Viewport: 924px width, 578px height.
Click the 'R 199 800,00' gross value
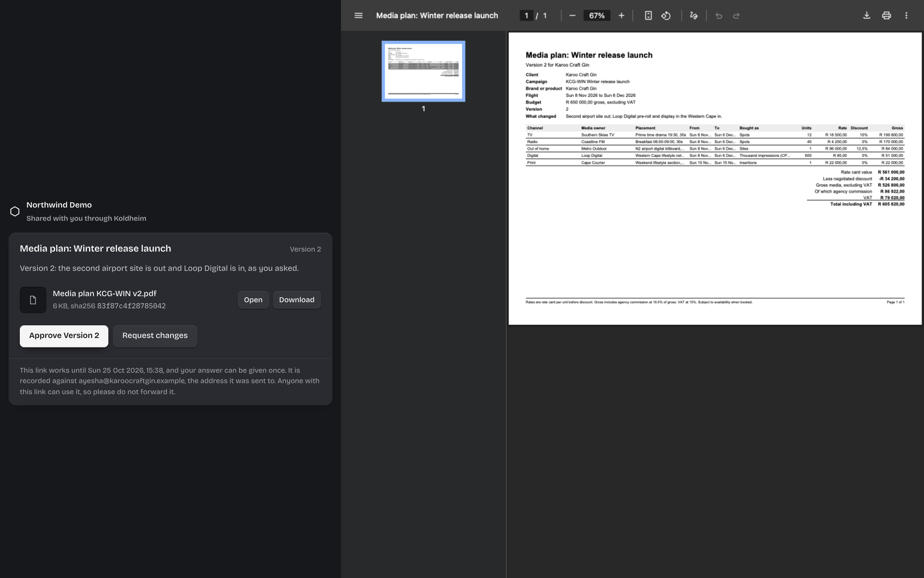click(891, 135)
